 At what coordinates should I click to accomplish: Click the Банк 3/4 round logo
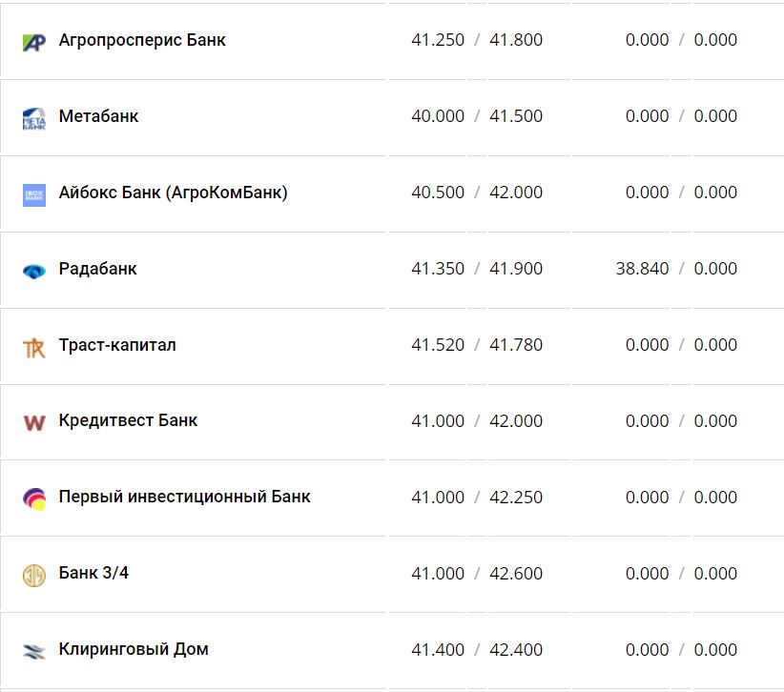tap(34, 575)
